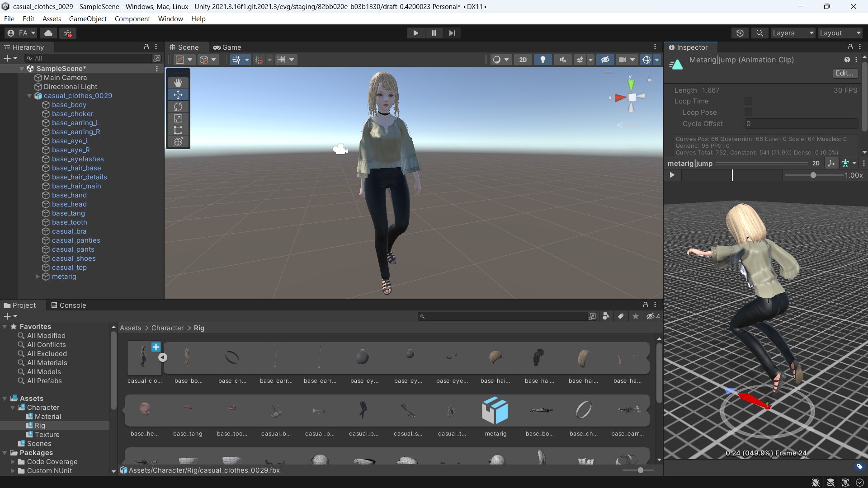Click the Step frame button

(452, 33)
